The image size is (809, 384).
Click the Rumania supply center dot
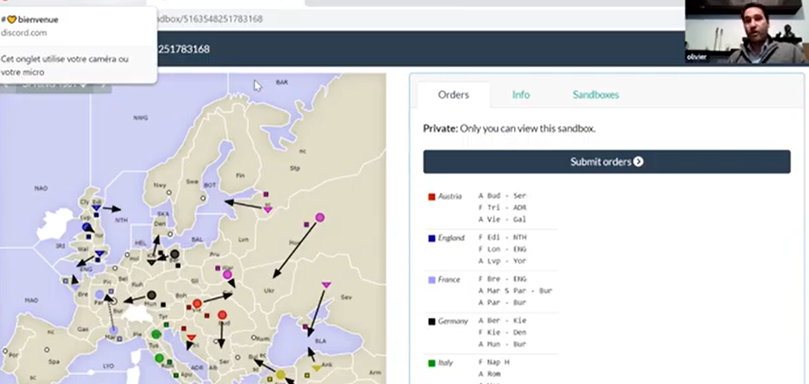coord(254,338)
